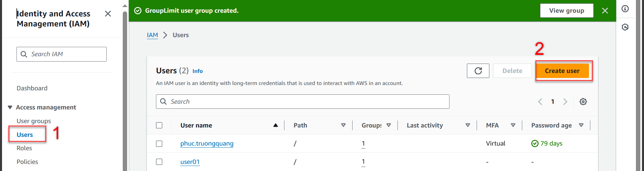Open the phuc.truongquang user link
The width and height of the screenshot is (644, 171).
207,144
